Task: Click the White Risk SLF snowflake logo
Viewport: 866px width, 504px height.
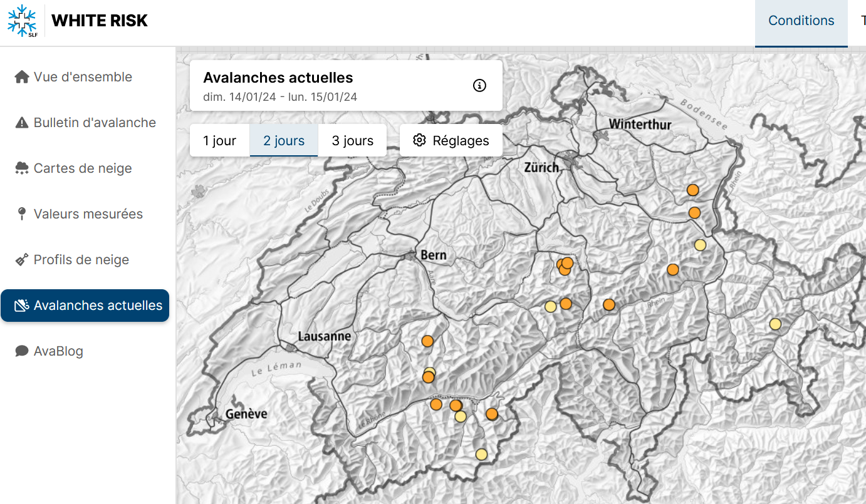Action: click(22, 21)
